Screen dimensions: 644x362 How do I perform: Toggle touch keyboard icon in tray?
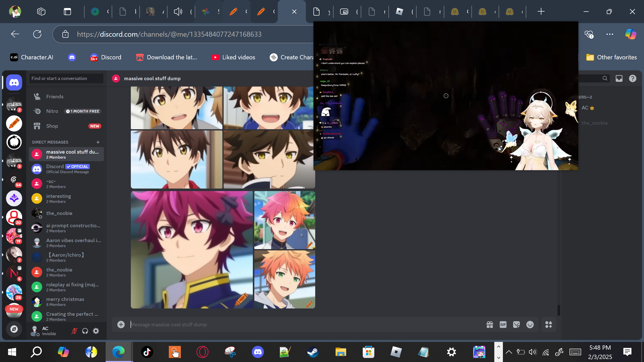tap(575, 352)
